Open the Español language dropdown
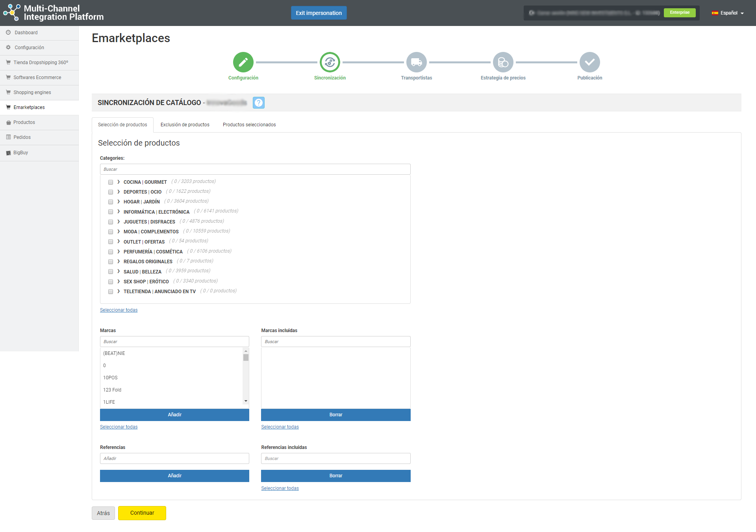The image size is (756, 532). 728,13
